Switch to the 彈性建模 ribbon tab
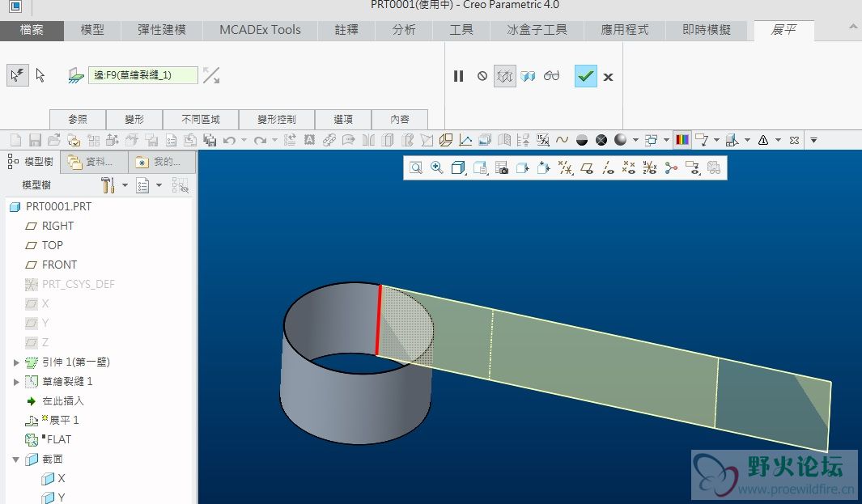The width and height of the screenshot is (862, 504). (x=162, y=30)
